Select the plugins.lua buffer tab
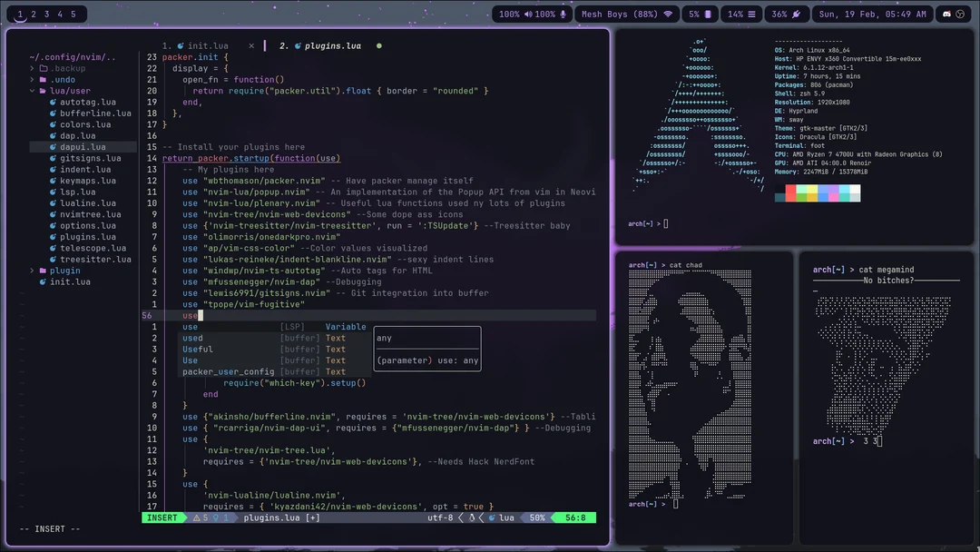 332,45
